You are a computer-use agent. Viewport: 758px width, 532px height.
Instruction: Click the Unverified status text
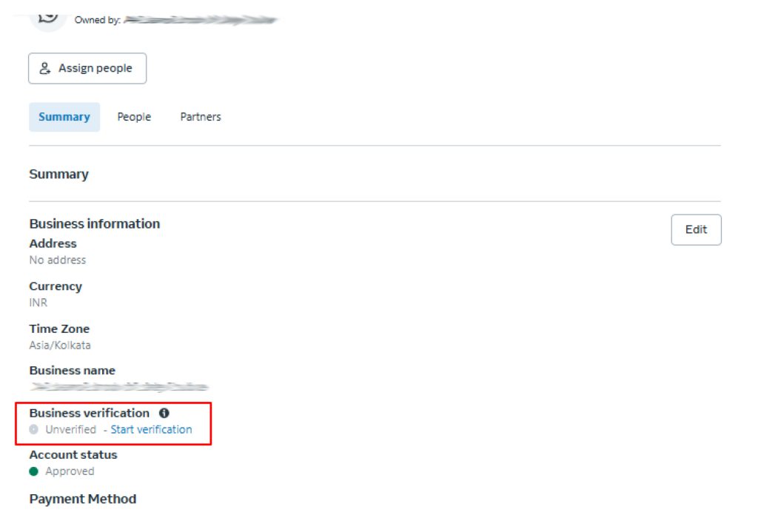point(70,429)
